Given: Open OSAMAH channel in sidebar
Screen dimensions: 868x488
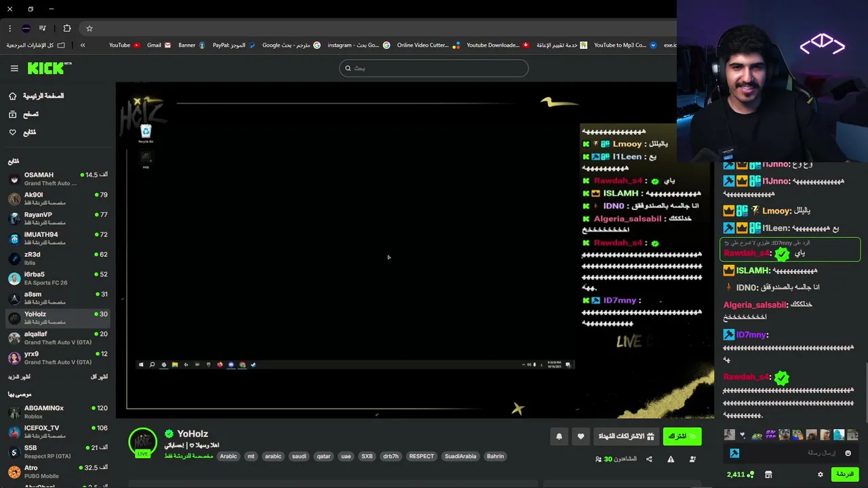Looking at the screenshot, I should 58,179.
